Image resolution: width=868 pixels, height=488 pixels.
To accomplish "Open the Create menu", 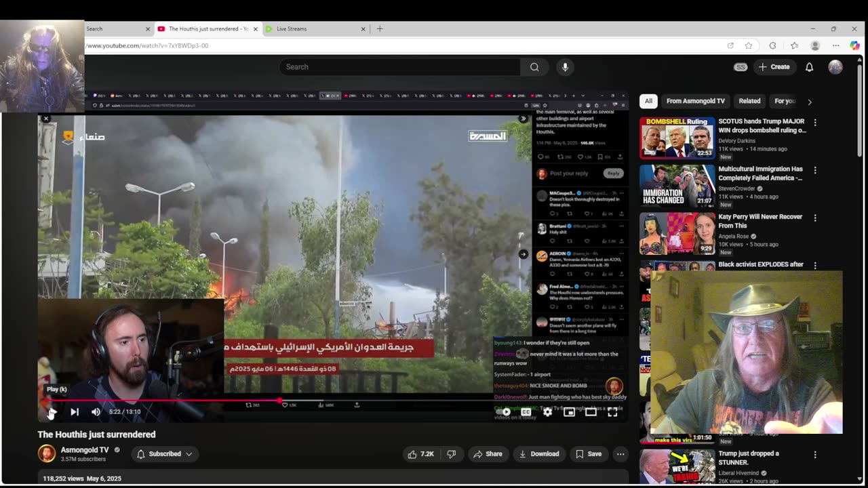I will [x=774, y=67].
